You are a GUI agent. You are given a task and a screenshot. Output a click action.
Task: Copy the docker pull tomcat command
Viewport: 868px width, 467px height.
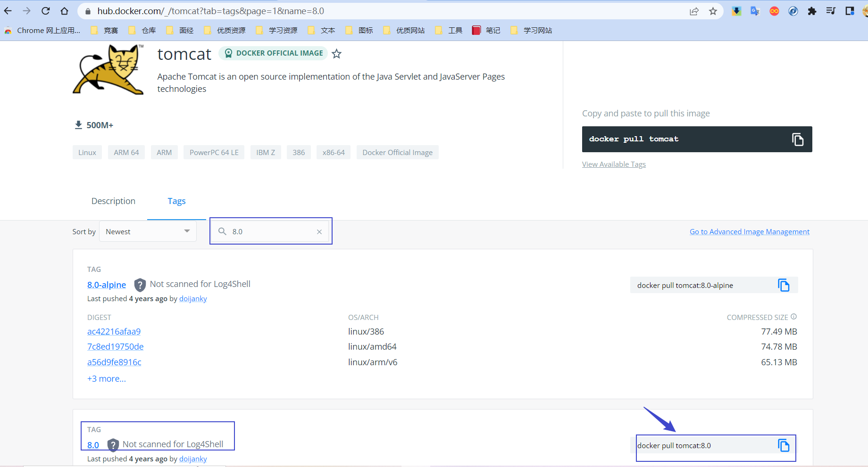click(x=797, y=139)
